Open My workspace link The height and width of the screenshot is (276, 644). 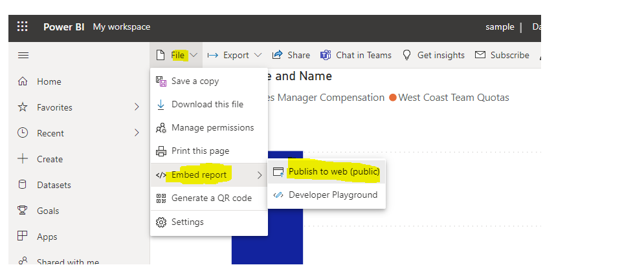(122, 27)
